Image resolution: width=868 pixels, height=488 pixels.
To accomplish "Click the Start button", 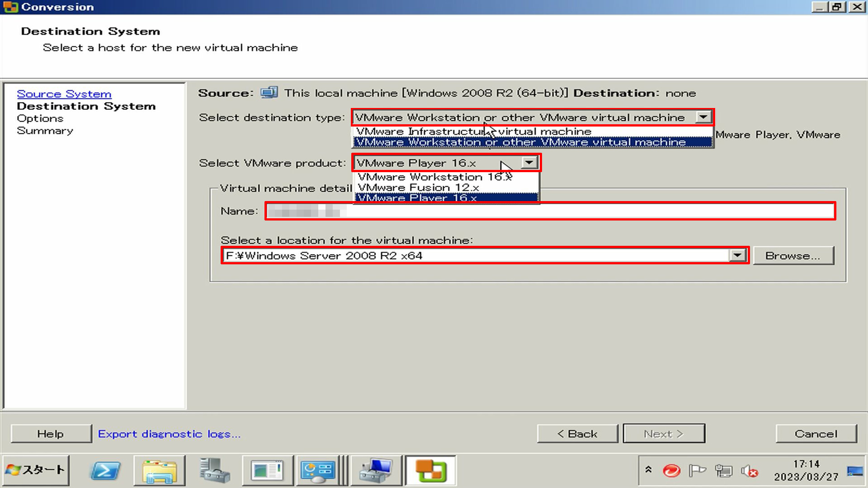I will point(36,470).
